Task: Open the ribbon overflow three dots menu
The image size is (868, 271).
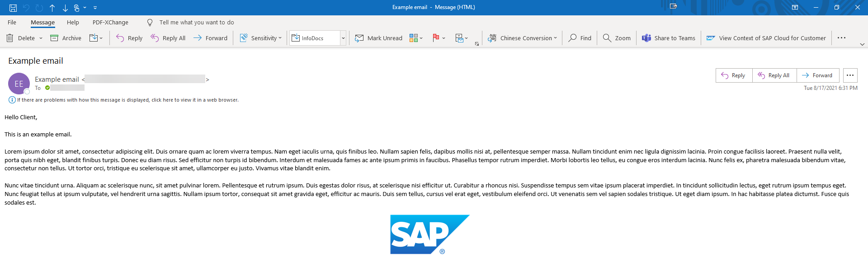Action: [841, 38]
